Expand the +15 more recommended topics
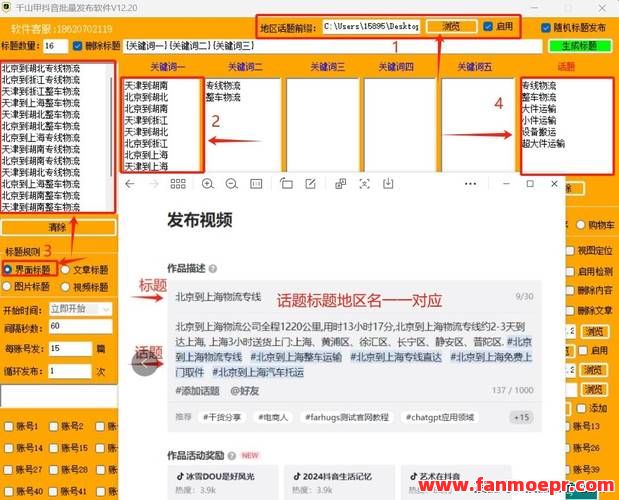 [x=521, y=418]
